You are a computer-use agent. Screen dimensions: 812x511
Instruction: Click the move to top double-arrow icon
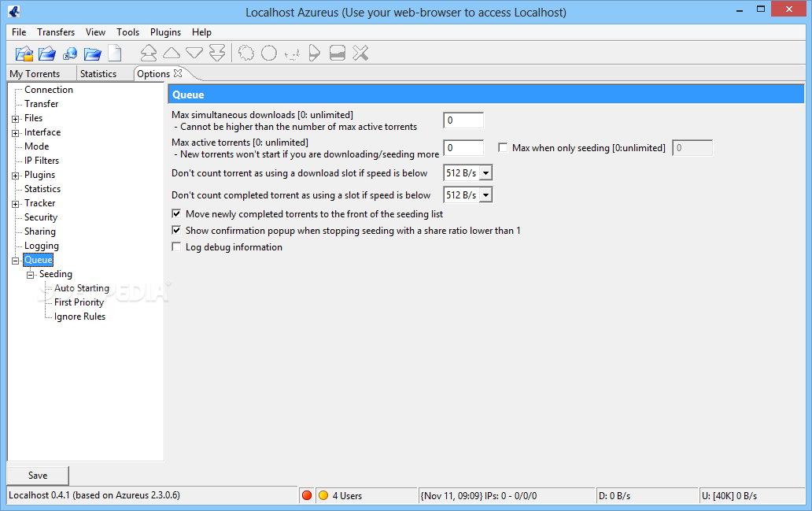click(x=149, y=53)
